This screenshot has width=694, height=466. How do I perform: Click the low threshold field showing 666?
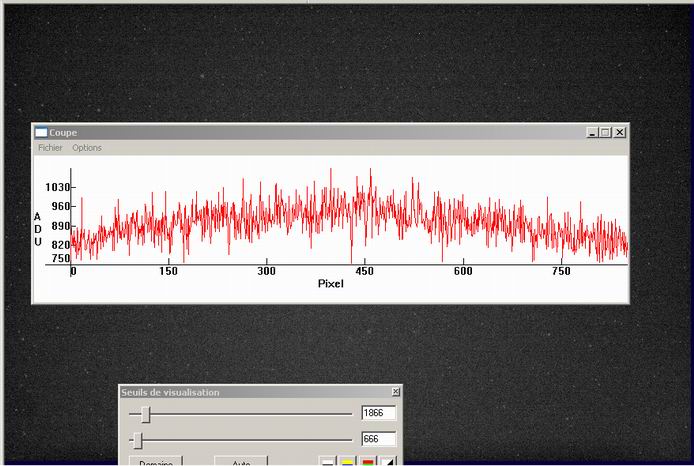tap(378, 439)
